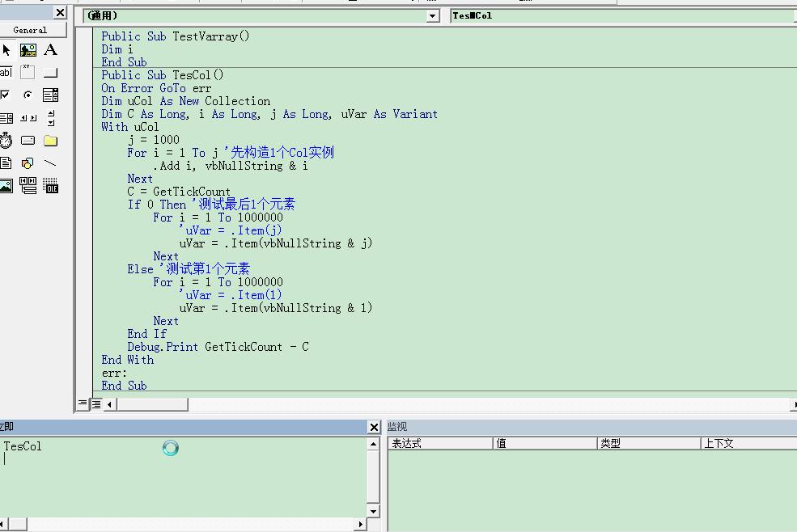The image size is (797, 532).
Task: Open the (通用) object dropdown
Action: point(432,15)
